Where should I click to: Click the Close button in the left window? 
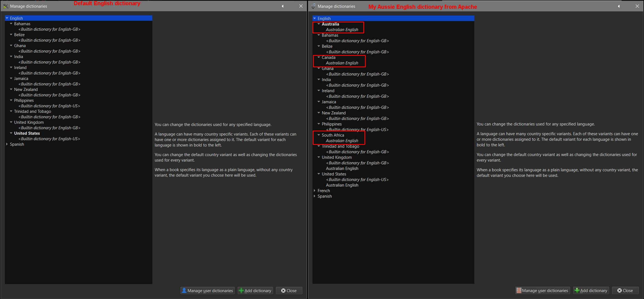[289, 291]
